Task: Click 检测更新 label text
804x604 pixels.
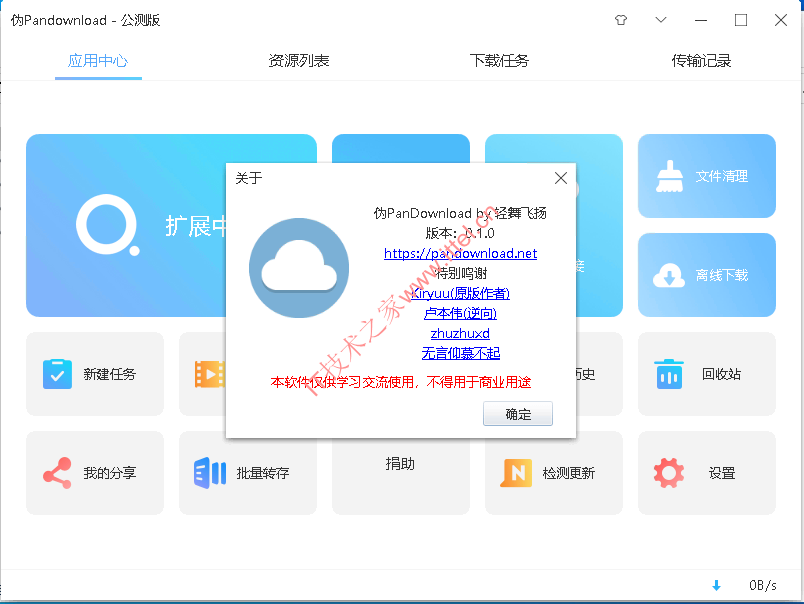Action: click(569, 473)
